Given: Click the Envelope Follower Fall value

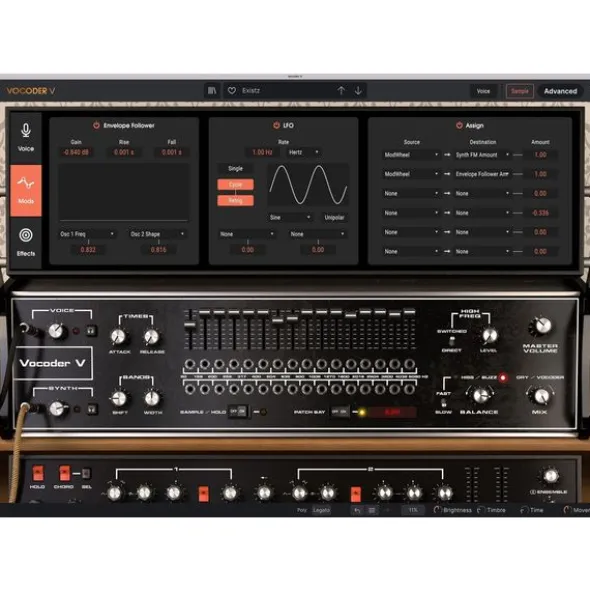Looking at the screenshot, I should 172,152.
